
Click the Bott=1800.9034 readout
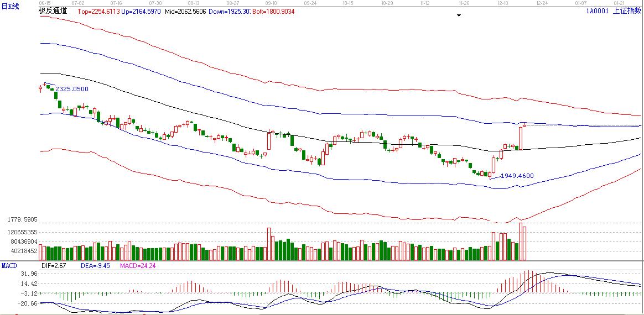(x=273, y=11)
